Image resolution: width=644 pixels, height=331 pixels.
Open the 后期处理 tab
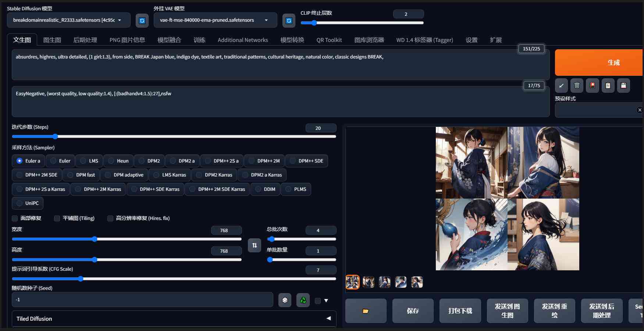pyautogui.click(x=85, y=40)
